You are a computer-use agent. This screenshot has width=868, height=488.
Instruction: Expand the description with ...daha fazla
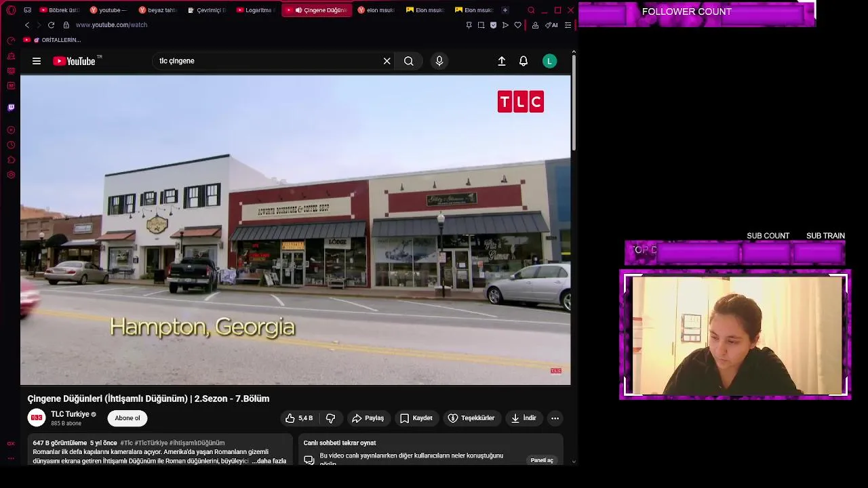pyautogui.click(x=269, y=461)
